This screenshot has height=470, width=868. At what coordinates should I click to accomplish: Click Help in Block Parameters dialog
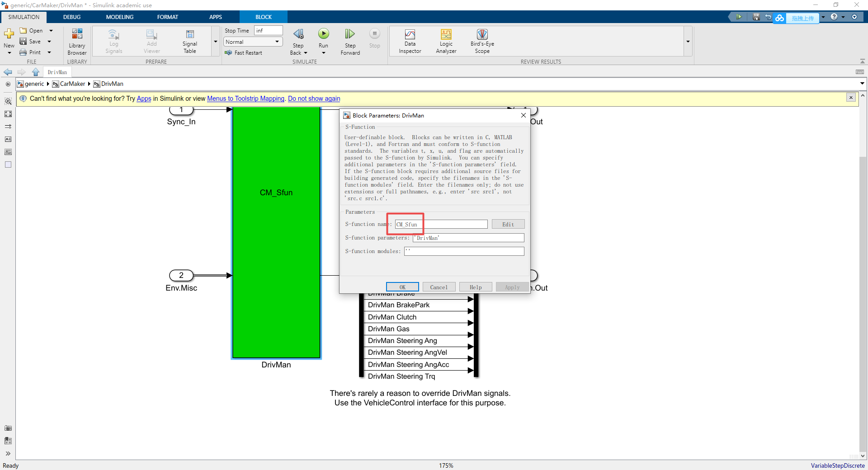point(476,287)
